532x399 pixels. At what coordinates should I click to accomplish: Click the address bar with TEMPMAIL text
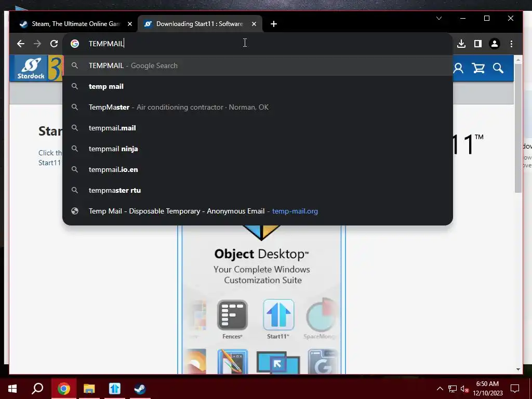tap(258, 44)
